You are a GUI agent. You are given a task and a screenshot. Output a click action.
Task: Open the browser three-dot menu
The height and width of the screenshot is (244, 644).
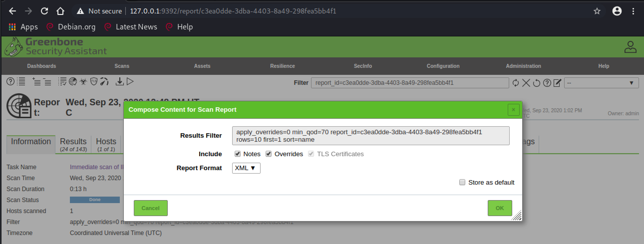[x=633, y=11]
